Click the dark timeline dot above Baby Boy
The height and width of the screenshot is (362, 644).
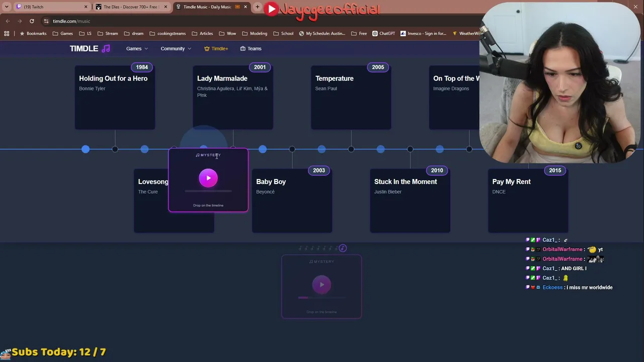point(292,149)
